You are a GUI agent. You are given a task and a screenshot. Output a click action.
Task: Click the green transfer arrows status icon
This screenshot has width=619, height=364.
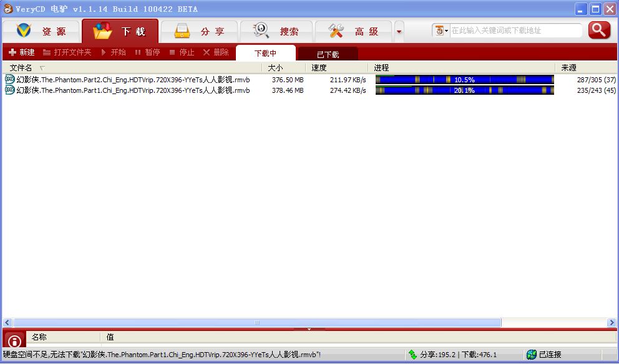click(x=412, y=355)
